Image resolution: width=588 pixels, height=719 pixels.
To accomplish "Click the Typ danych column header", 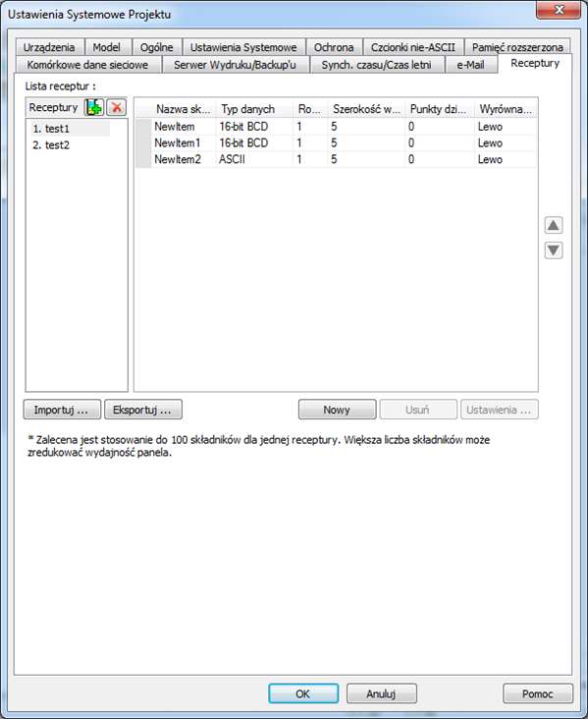I will pyautogui.click(x=254, y=109).
